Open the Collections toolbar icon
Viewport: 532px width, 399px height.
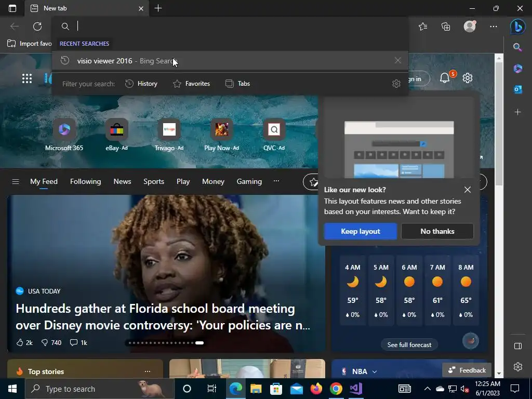click(446, 26)
